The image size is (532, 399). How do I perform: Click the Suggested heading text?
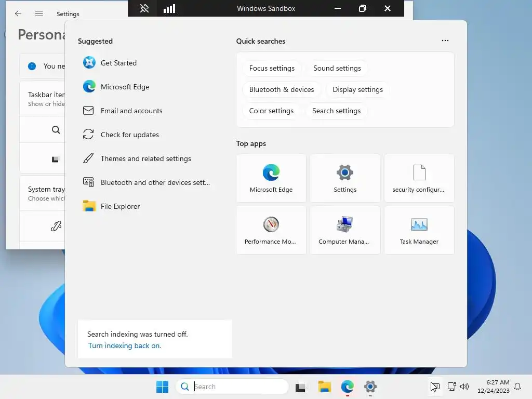pyautogui.click(x=95, y=41)
